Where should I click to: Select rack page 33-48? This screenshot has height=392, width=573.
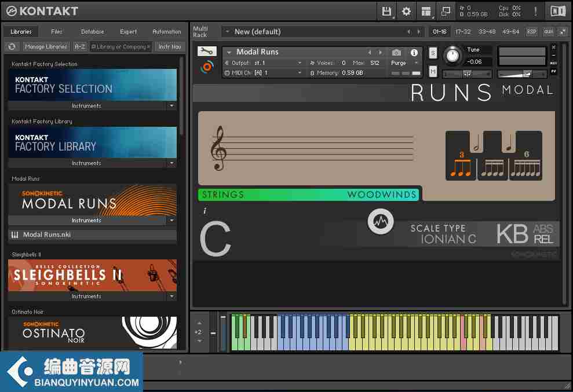coord(487,32)
